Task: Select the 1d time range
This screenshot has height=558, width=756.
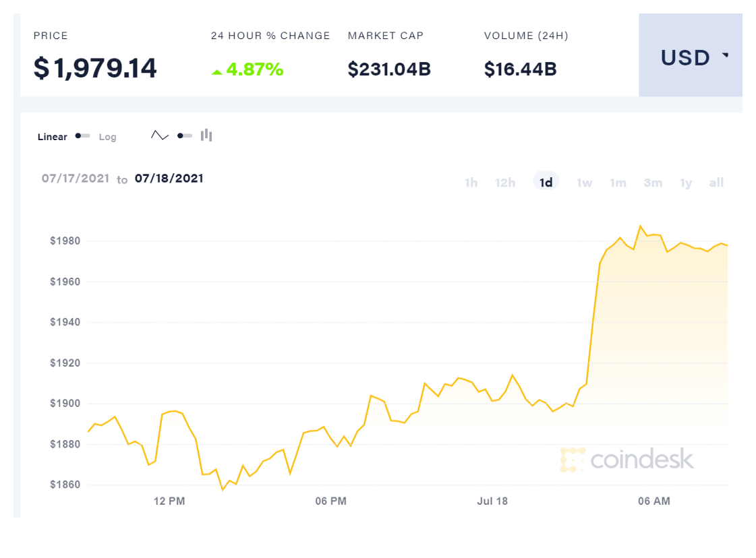Action: (x=546, y=183)
